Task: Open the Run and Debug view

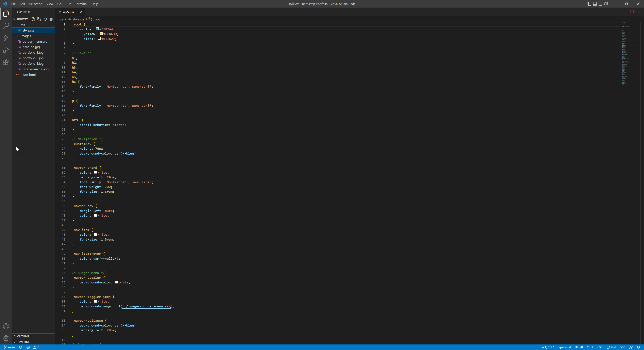Action: [6, 50]
